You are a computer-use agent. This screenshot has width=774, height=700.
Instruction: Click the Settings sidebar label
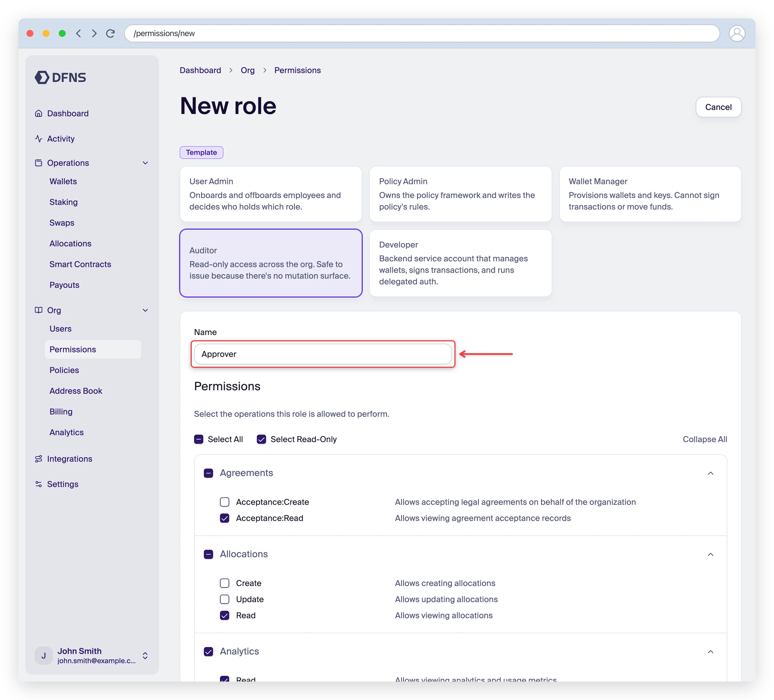tap(62, 484)
